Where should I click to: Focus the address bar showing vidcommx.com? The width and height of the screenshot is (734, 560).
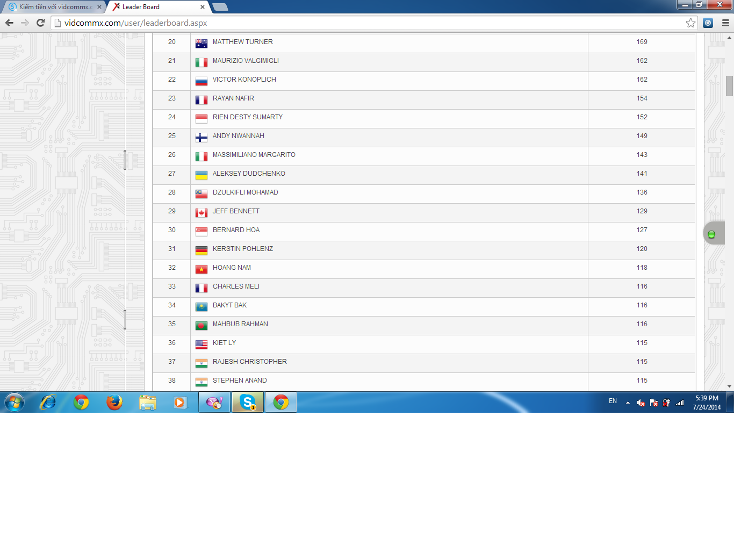tap(371, 23)
